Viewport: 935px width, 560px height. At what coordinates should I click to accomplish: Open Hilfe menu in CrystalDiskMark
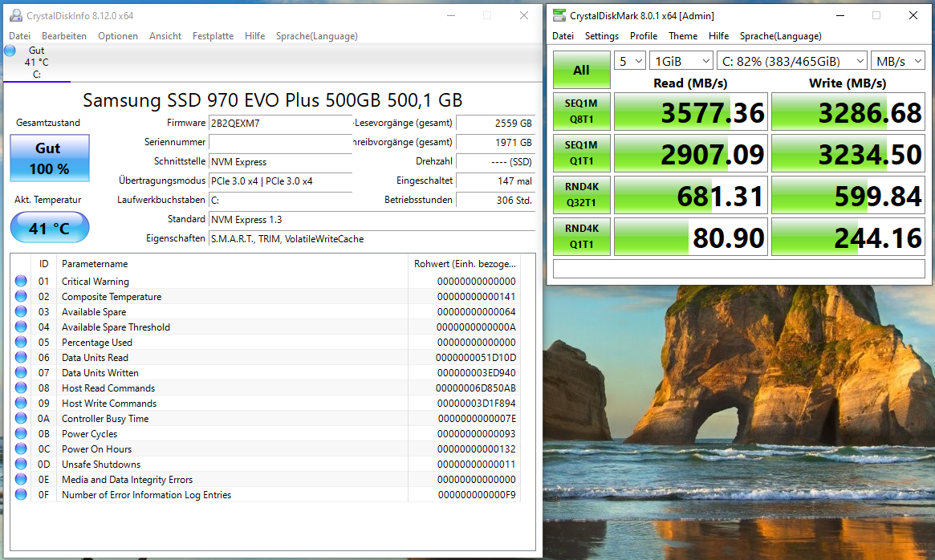click(718, 36)
